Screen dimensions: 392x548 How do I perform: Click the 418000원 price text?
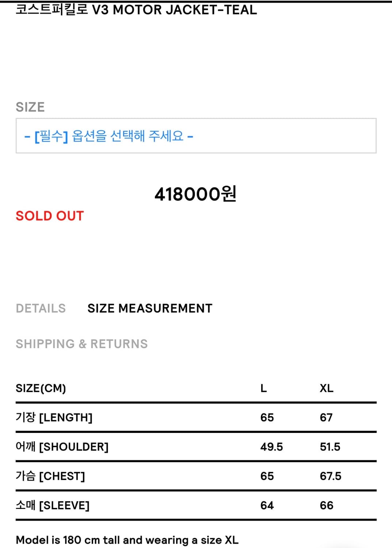pyautogui.click(x=195, y=194)
